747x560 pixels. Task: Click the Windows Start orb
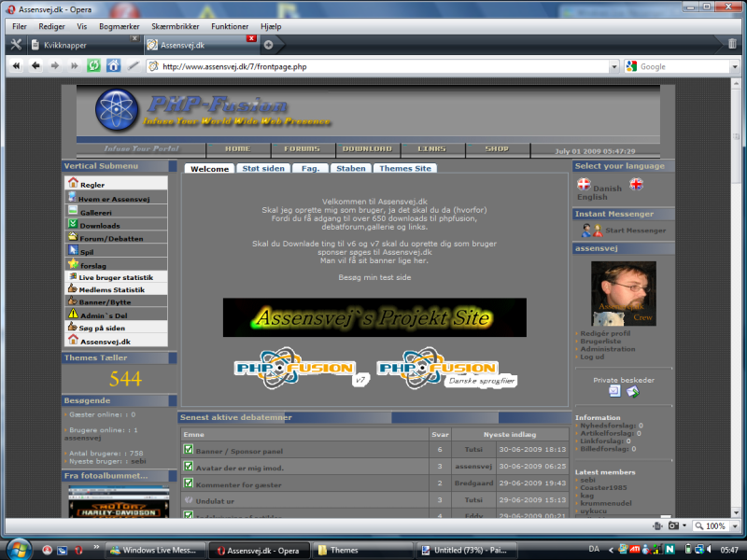[x=18, y=549]
